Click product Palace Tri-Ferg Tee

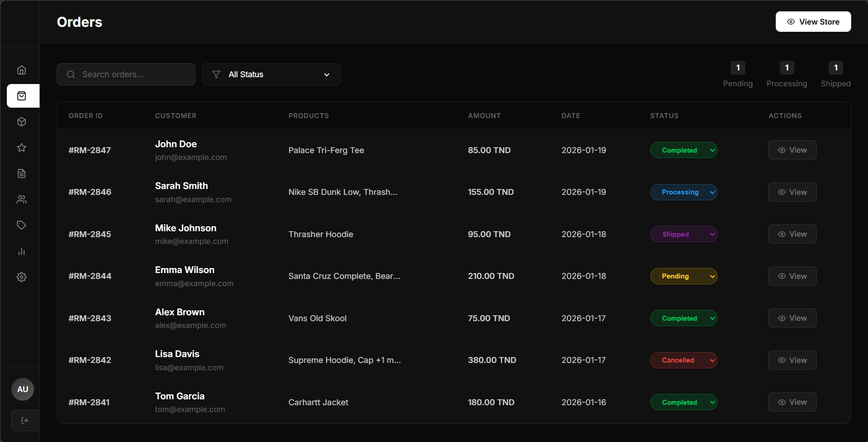click(326, 150)
